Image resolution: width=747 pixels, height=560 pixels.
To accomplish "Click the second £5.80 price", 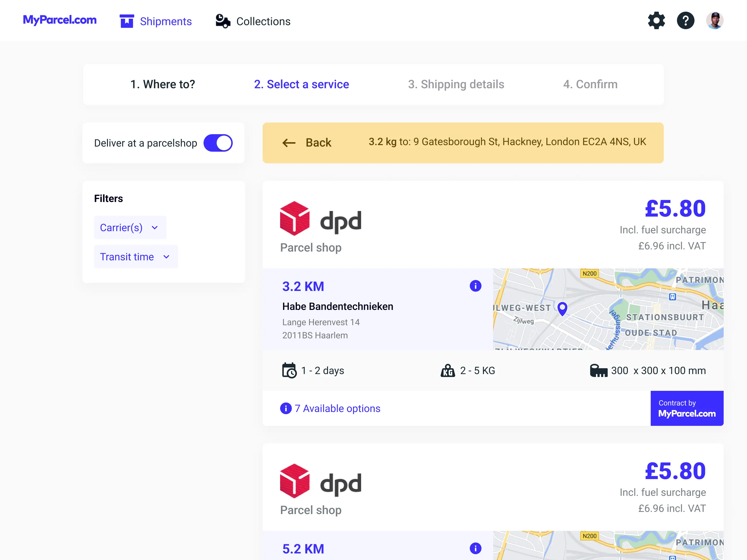I will click(x=675, y=471).
